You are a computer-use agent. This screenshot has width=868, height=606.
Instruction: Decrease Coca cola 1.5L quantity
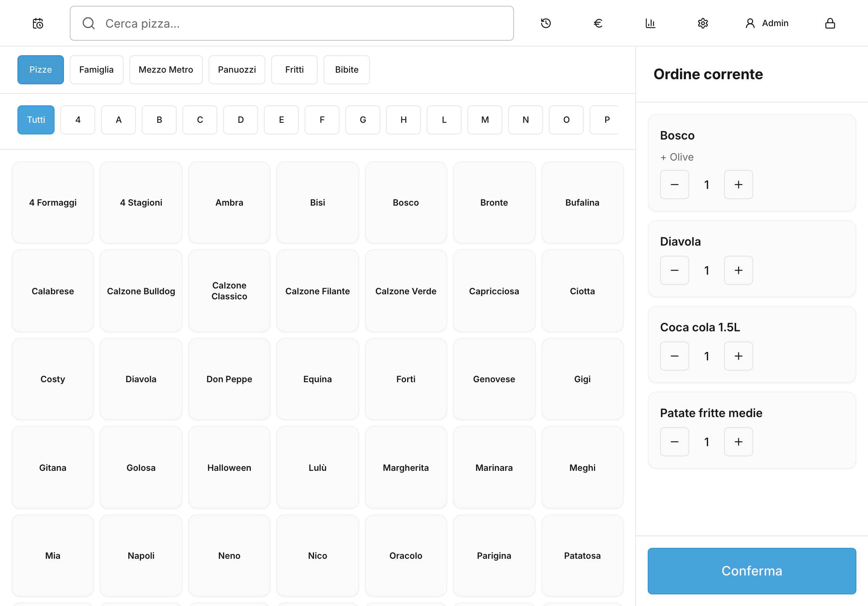click(x=674, y=356)
